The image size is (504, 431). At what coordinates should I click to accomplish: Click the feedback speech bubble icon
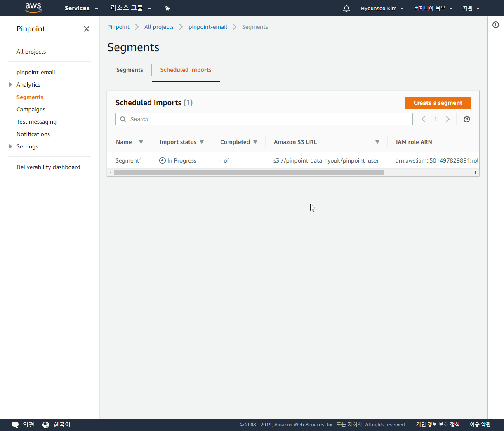click(x=15, y=424)
